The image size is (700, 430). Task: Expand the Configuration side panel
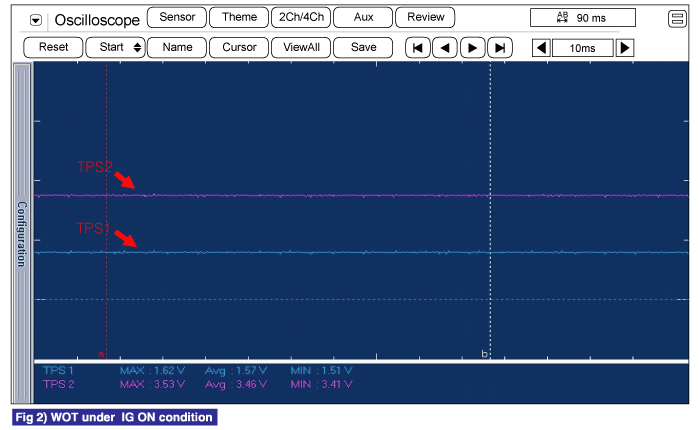tap(22, 233)
